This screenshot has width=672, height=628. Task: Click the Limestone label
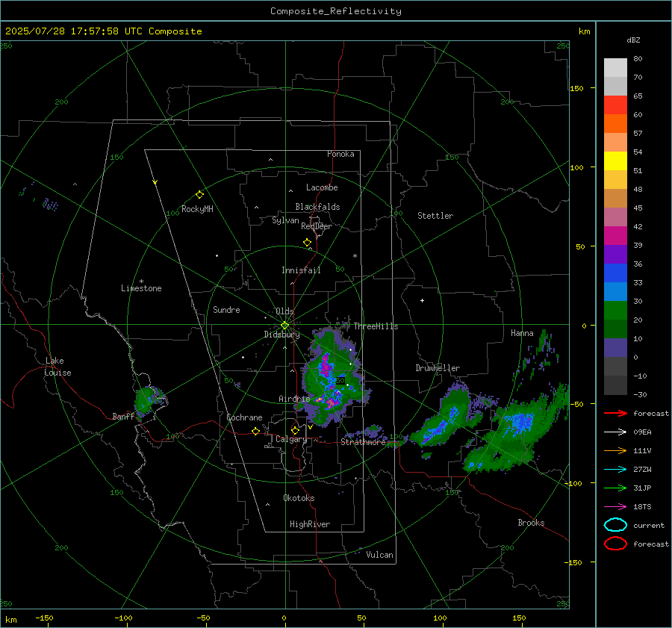coord(141,288)
